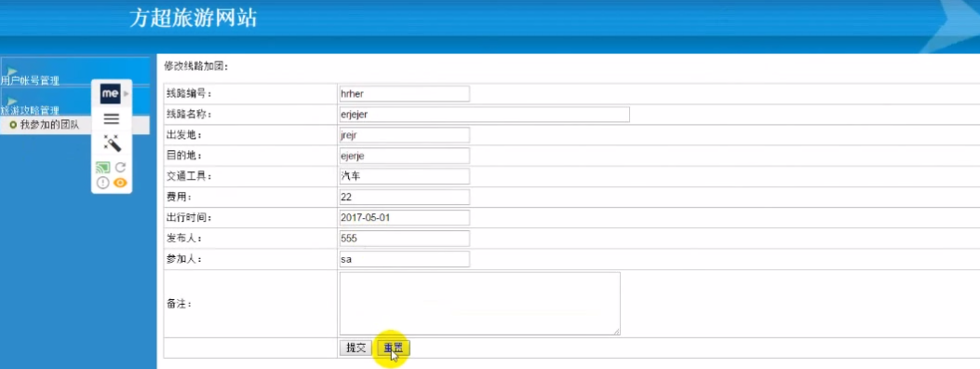This screenshot has width=980, height=369.
Task: Click the 费用 label
Action: tap(180, 197)
